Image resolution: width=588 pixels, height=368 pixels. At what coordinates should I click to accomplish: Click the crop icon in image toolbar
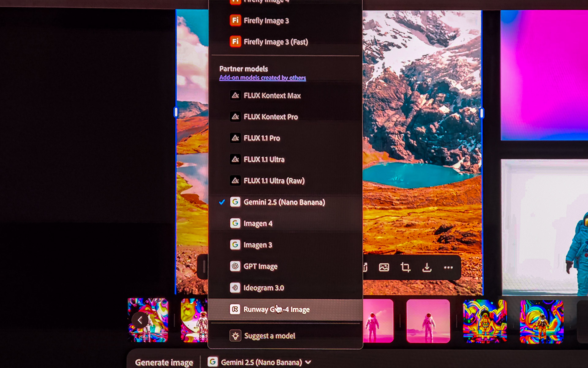405,267
